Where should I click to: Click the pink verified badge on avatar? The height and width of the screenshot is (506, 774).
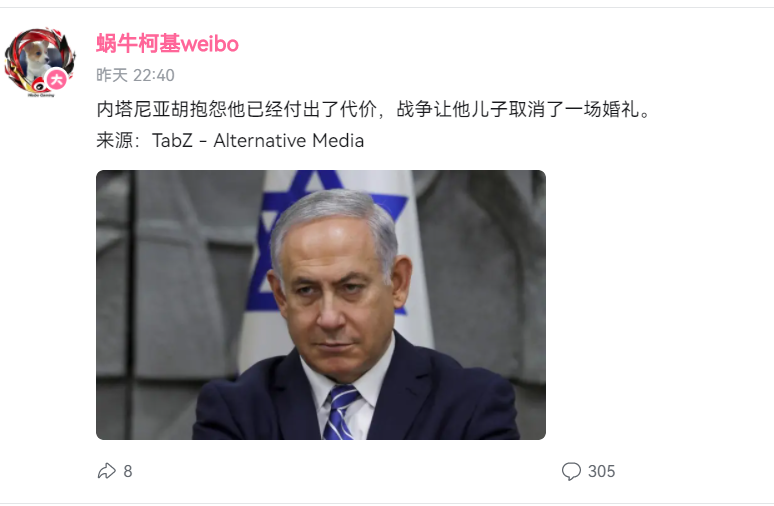57,79
